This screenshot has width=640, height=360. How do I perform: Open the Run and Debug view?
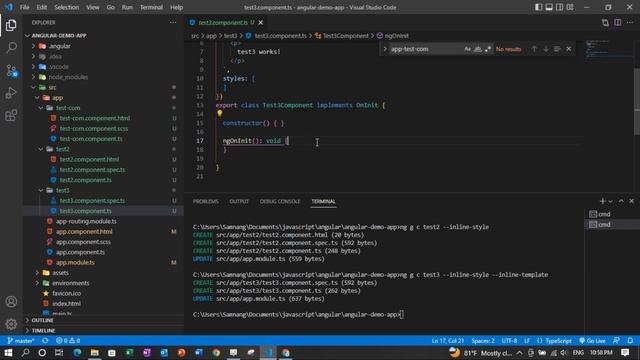(11, 93)
